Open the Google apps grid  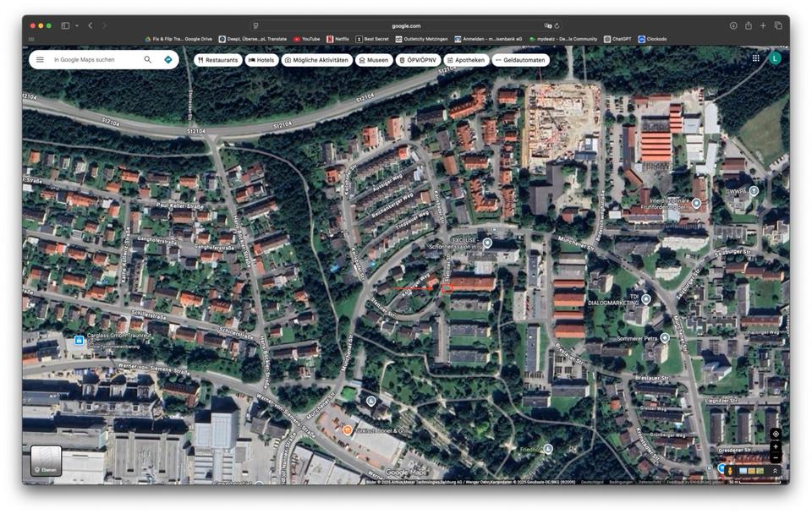[x=755, y=58]
